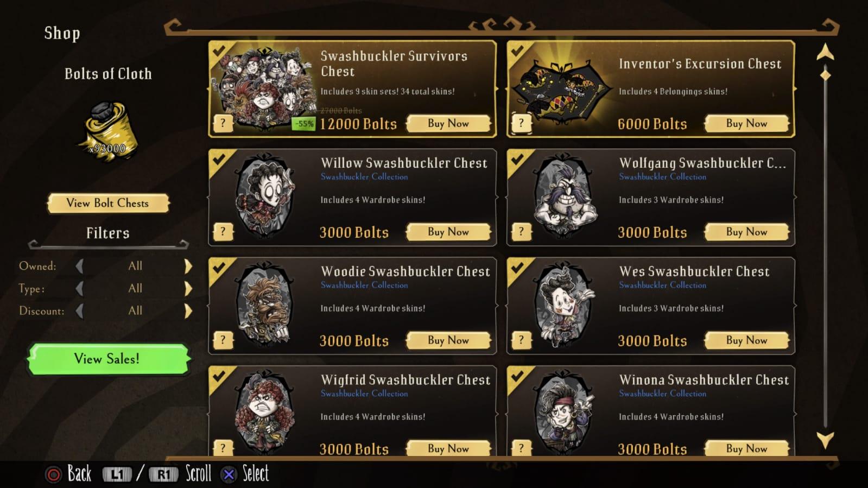The width and height of the screenshot is (868, 488).
Task: Advance the Owned filter with right arrow
Action: 188,266
